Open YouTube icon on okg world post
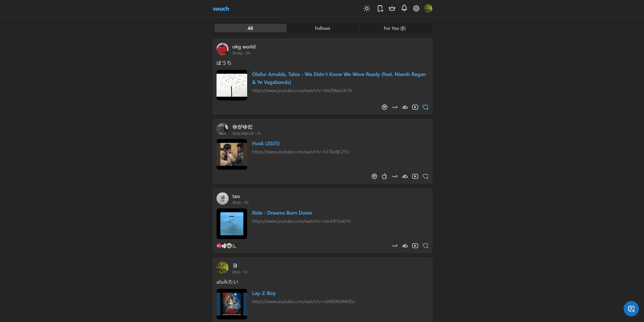 tap(415, 107)
